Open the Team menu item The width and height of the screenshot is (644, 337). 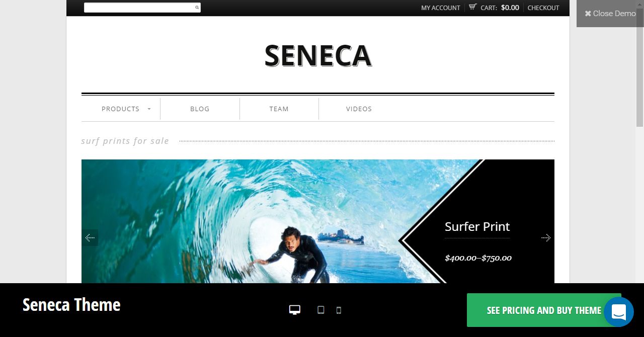pos(279,109)
